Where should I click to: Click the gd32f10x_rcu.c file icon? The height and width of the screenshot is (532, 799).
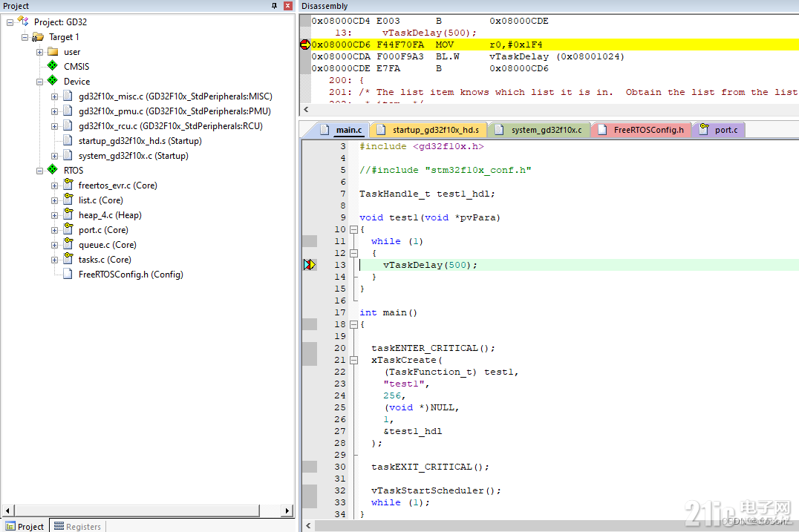(68, 125)
